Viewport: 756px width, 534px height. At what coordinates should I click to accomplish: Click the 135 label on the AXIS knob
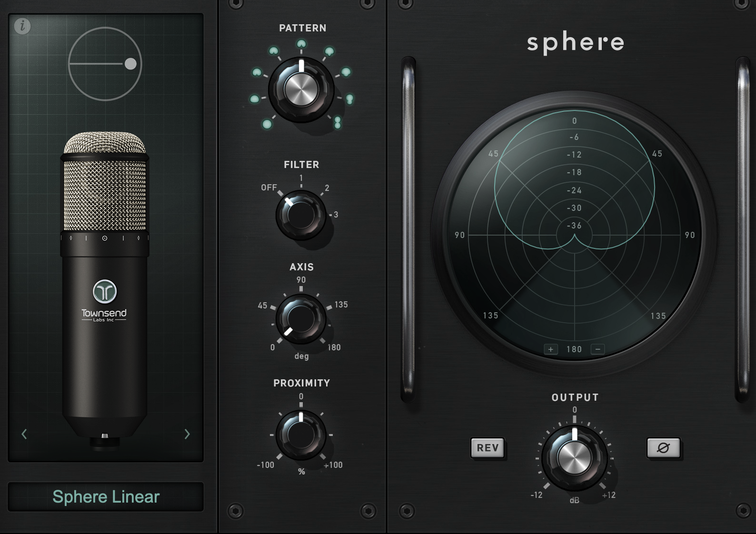pos(341,305)
